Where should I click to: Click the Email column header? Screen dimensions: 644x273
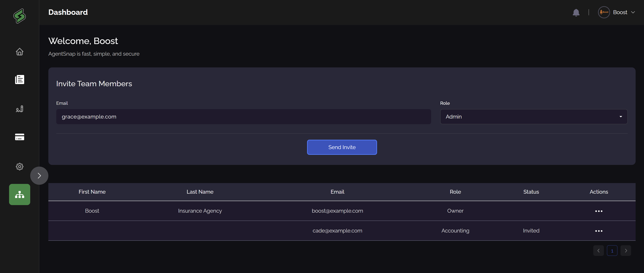click(337, 192)
